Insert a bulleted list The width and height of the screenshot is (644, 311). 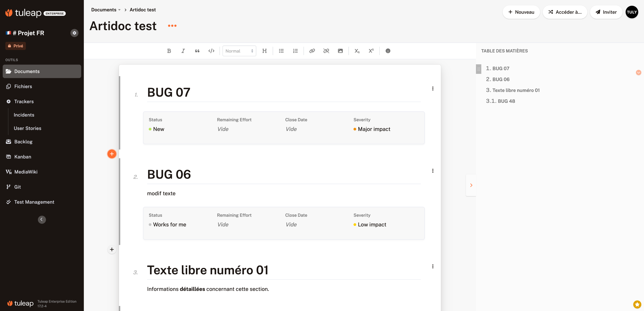[281, 51]
